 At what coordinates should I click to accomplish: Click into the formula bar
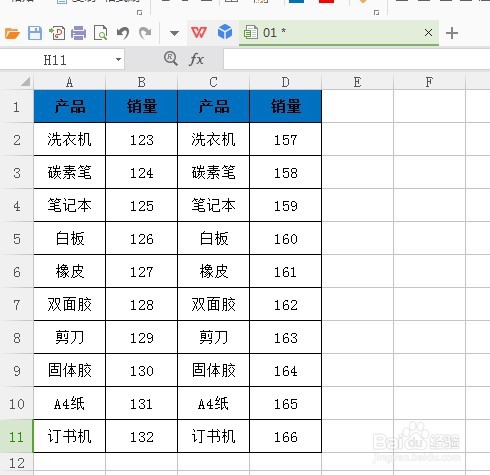point(357,60)
